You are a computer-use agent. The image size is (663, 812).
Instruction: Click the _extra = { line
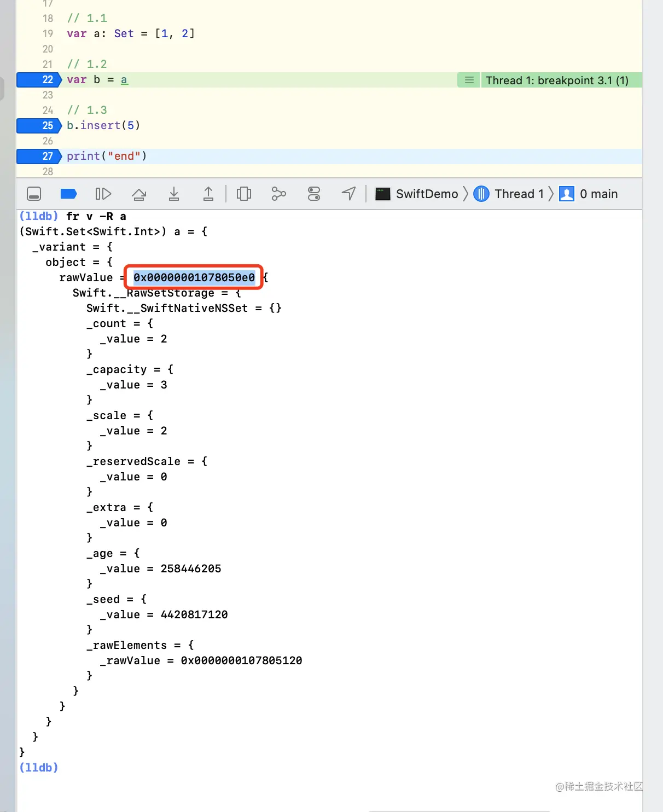tap(120, 507)
